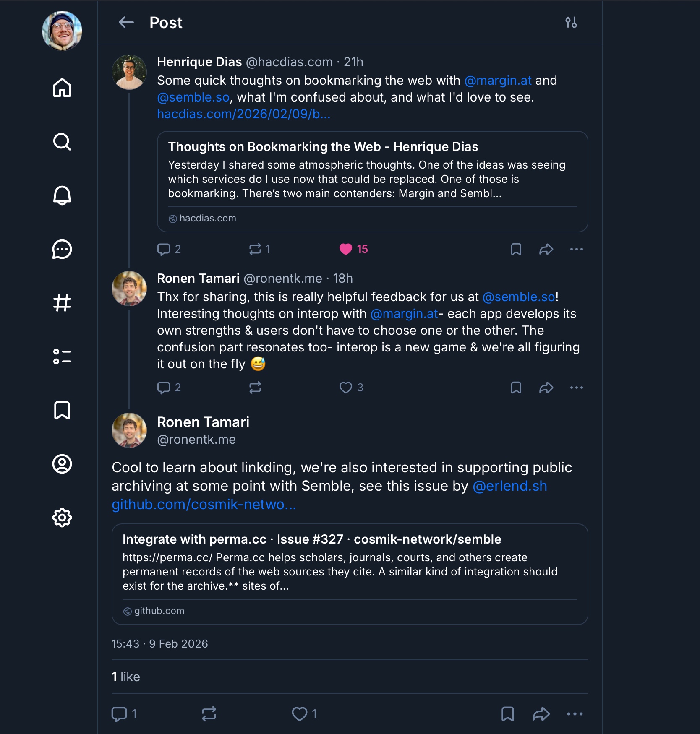This screenshot has height=734, width=700.
Task: Open more options menu on main post
Action: [x=575, y=714]
